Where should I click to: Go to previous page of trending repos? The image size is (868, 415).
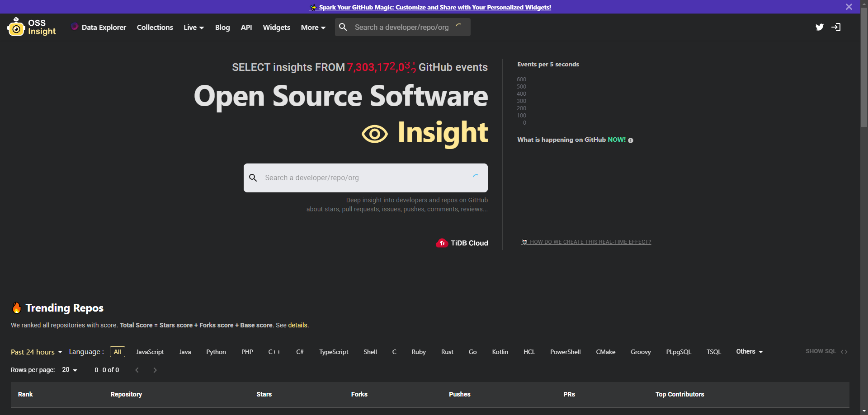click(137, 370)
